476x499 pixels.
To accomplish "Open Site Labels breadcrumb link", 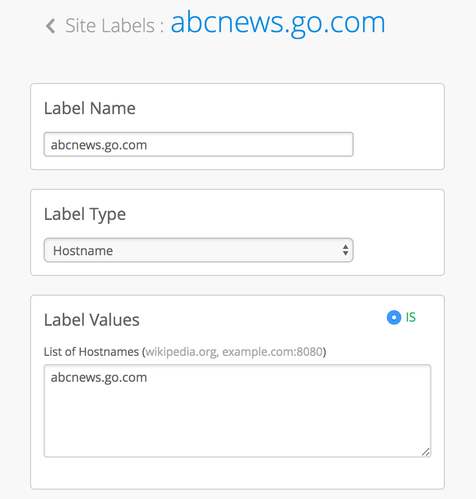I will click(x=110, y=26).
